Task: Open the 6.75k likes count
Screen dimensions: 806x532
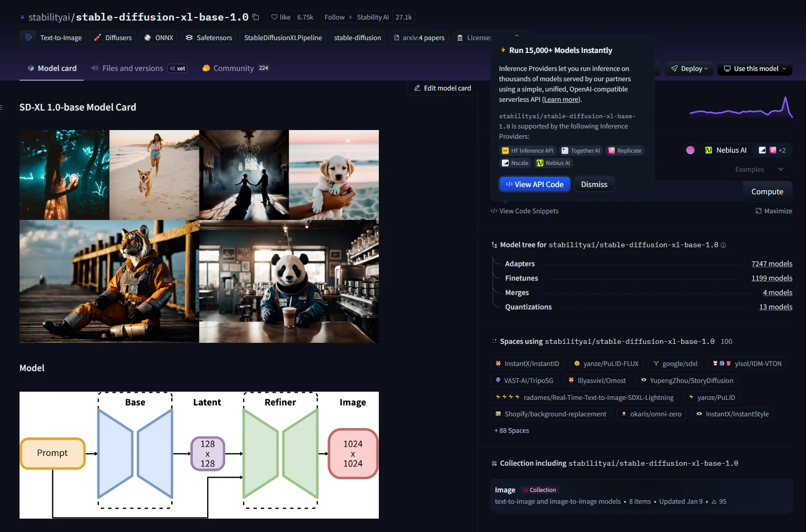Action: (305, 17)
